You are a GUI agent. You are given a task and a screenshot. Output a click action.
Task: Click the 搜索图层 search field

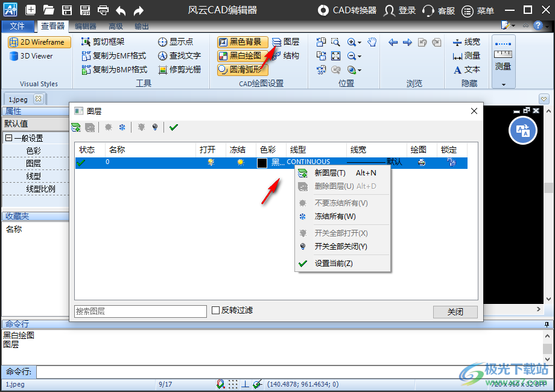pyautogui.click(x=141, y=311)
